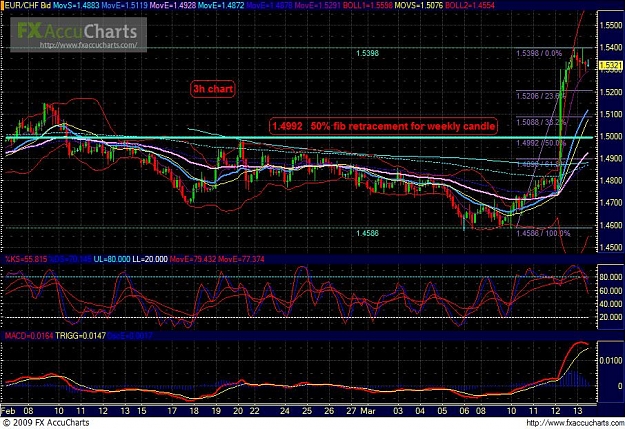625x429 pixels.
Task: Click the 1.4700 price axis label
Action: coord(611,203)
